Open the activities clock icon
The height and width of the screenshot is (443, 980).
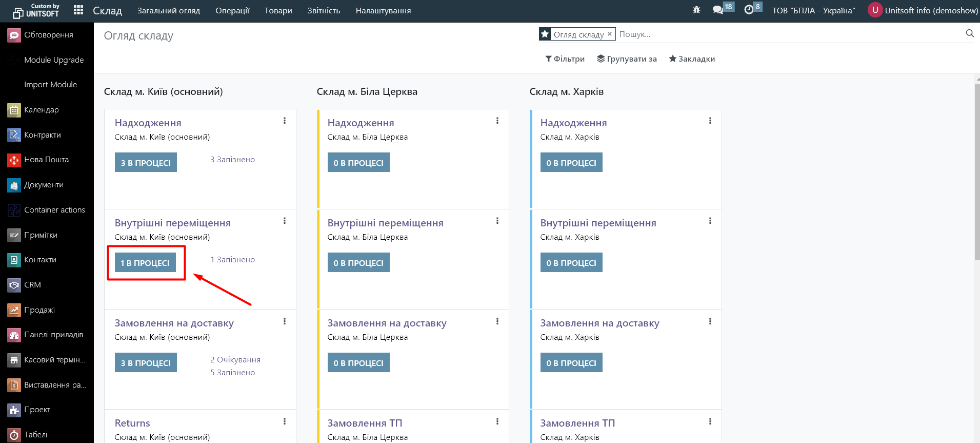749,10
